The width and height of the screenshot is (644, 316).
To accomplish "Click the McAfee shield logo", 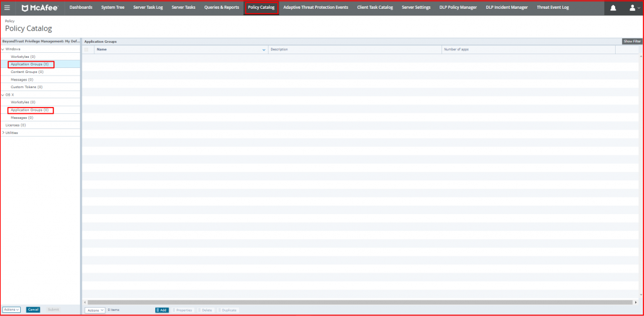I will [26, 8].
